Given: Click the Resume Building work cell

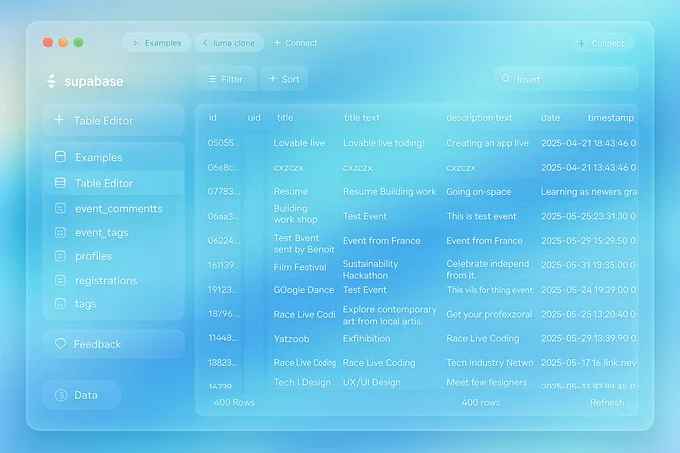Looking at the screenshot, I should [x=389, y=192].
